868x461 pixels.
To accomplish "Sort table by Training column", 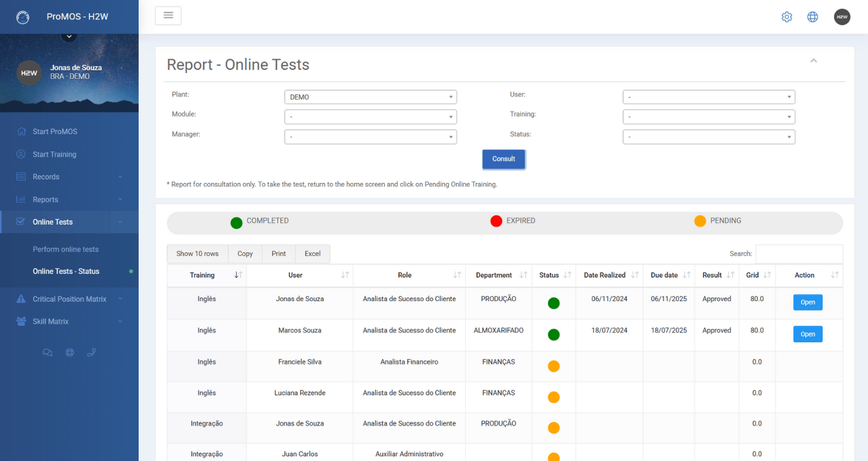I will point(207,275).
